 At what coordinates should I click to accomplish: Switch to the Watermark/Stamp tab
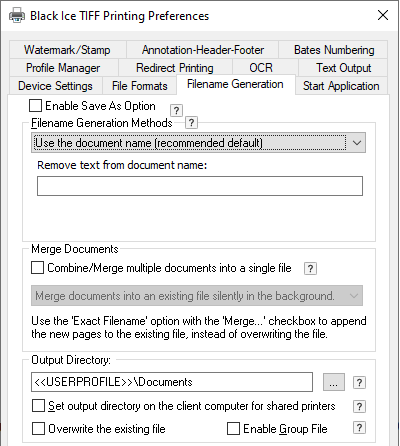(67, 50)
